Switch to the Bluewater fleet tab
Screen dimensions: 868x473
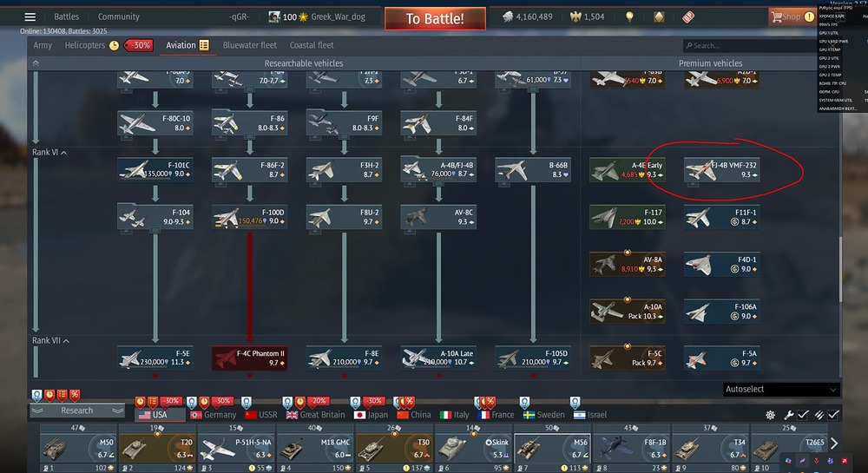click(x=250, y=45)
